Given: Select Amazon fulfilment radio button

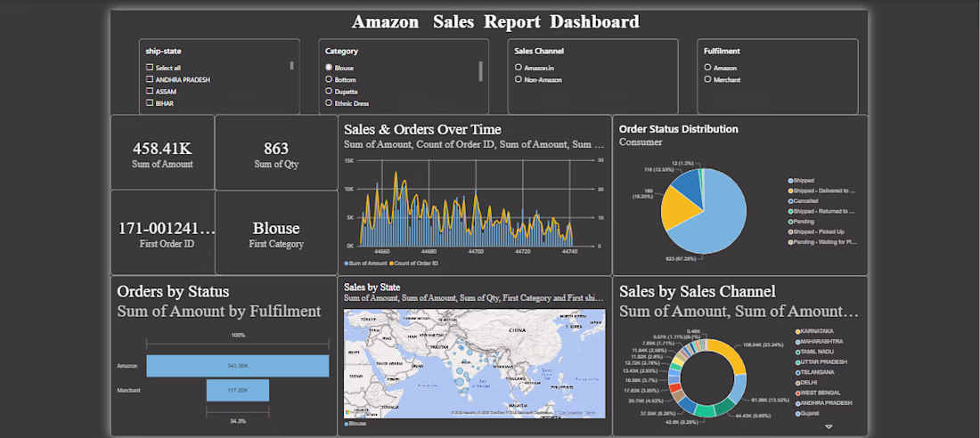Looking at the screenshot, I should pos(707,68).
